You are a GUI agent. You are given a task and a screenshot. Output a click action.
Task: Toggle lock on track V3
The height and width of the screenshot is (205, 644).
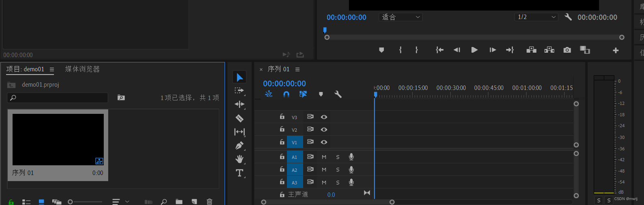pos(282,117)
